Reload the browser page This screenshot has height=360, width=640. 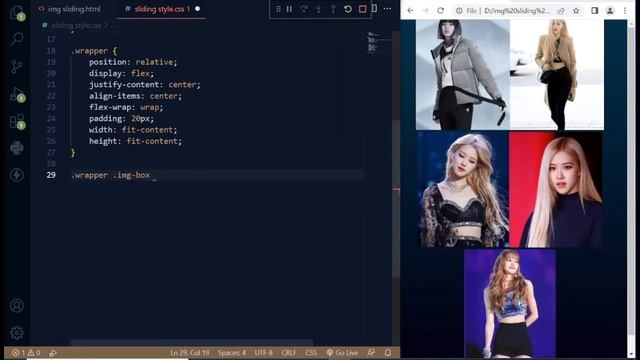440,11
